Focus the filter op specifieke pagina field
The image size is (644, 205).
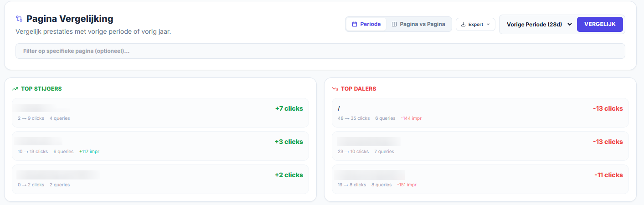coord(320,51)
